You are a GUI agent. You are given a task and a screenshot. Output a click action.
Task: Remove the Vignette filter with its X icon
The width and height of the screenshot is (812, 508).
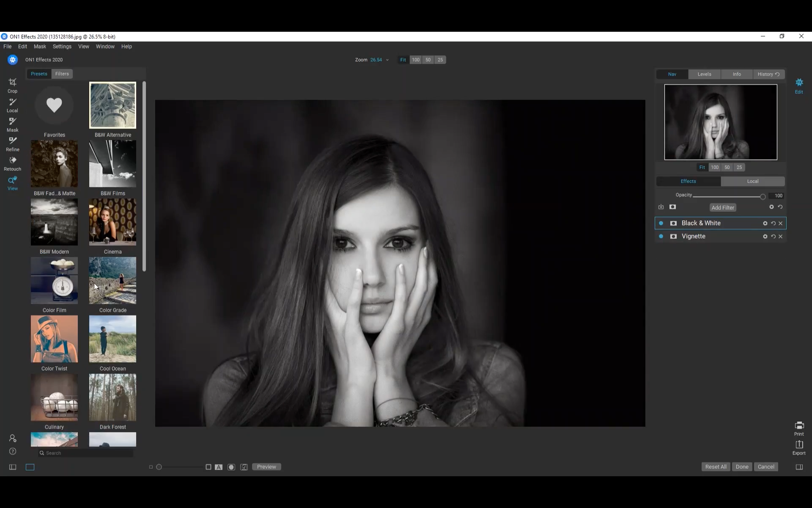(x=780, y=237)
